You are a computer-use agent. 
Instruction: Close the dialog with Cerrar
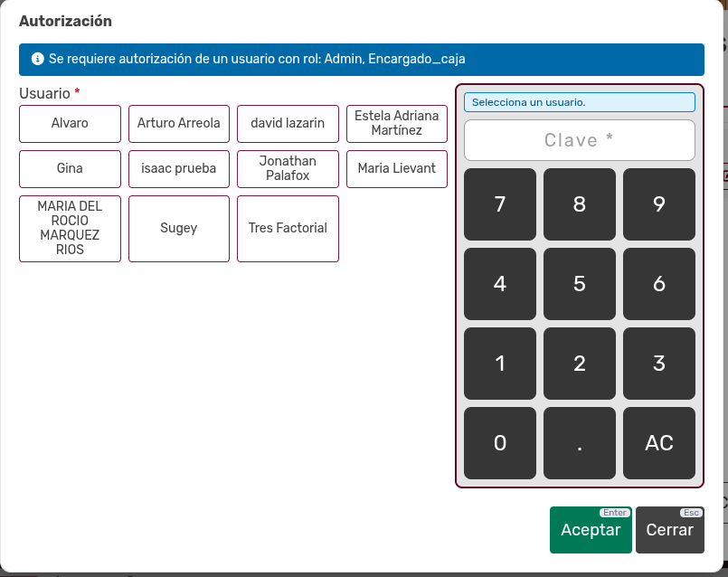pyautogui.click(x=670, y=530)
